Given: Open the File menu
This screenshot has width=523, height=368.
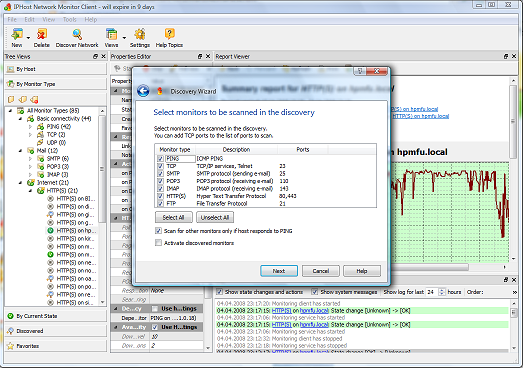Looking at the screenshot, I should pyautogui.click(x=12, y=20).
